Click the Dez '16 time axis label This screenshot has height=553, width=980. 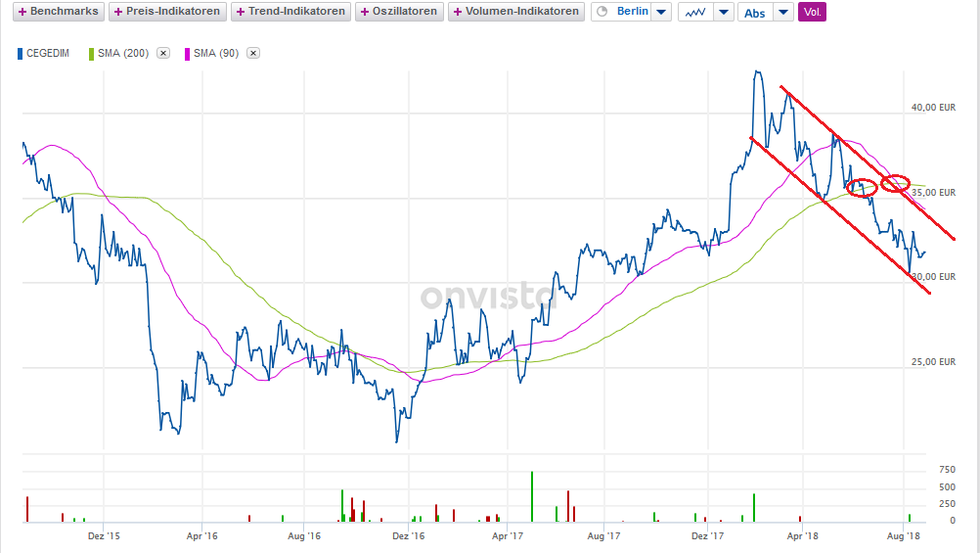click(407, 536)
